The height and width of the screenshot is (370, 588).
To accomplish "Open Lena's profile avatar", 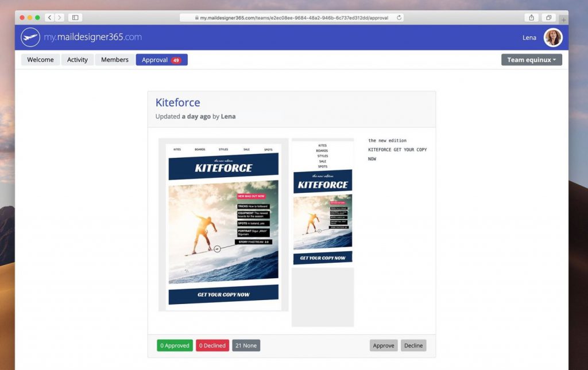I will (553, 37).
